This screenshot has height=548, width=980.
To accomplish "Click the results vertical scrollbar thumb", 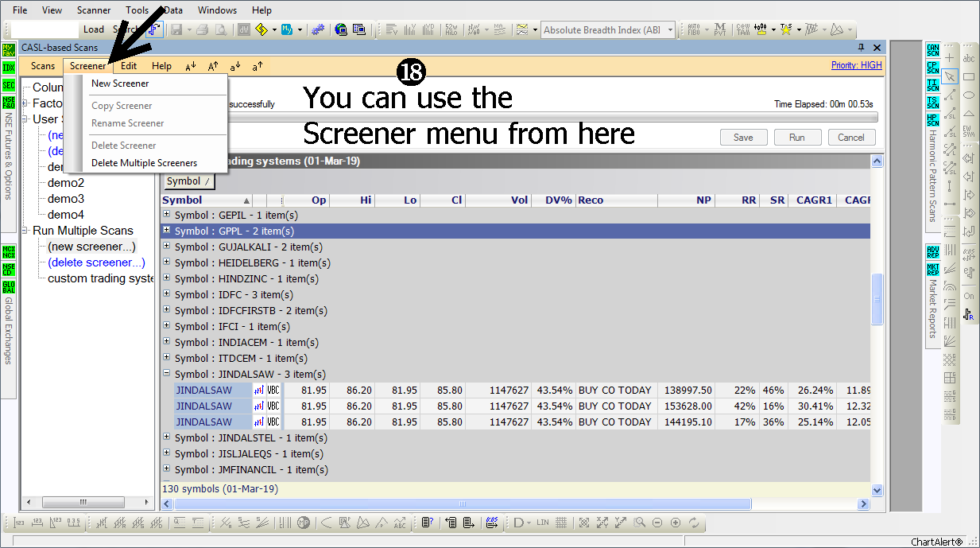I will click(877, 299).
